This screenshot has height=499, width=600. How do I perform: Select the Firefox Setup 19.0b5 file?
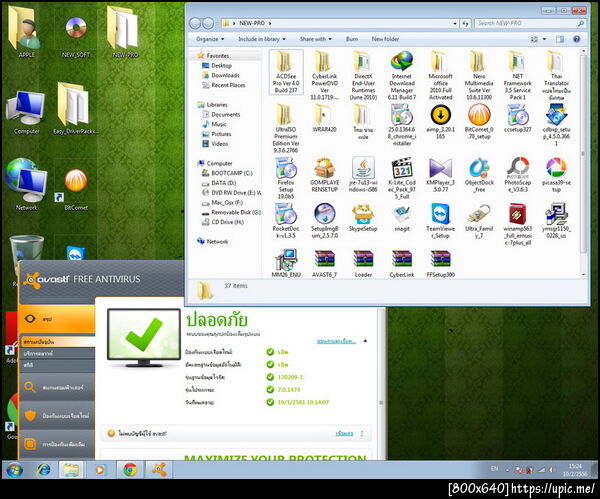[286, 178]
